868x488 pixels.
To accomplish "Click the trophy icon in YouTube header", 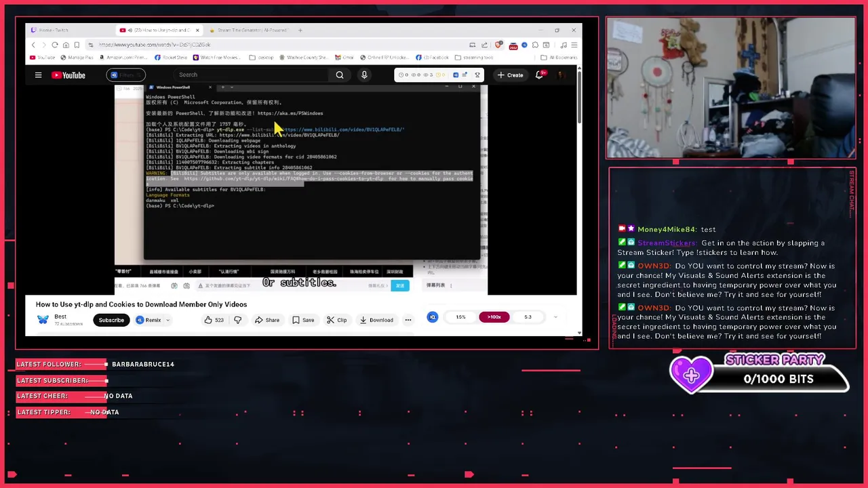I will (x=477, y=75).
